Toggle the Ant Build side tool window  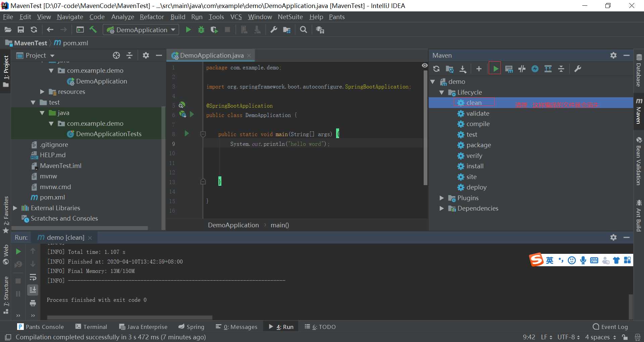639,216
